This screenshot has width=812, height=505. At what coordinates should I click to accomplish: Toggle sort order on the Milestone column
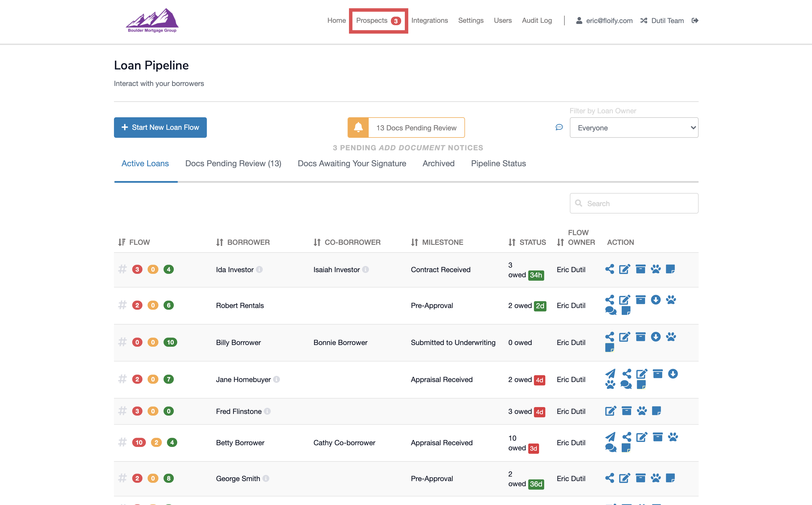pos(414,242)
